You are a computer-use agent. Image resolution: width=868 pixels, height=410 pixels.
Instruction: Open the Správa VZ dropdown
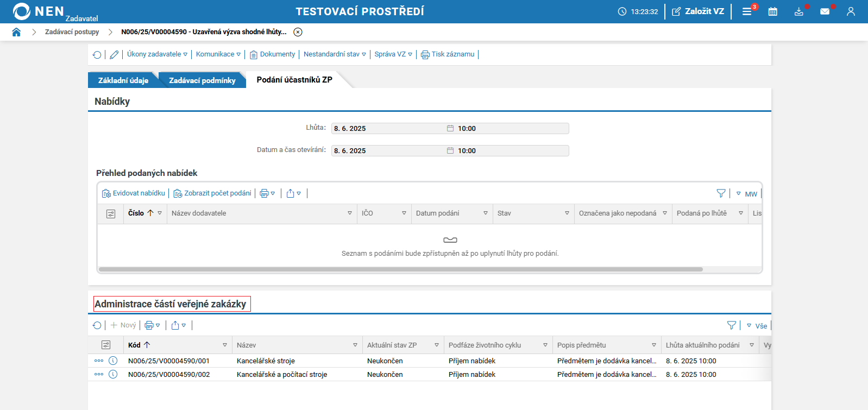[x=393, y=54]
